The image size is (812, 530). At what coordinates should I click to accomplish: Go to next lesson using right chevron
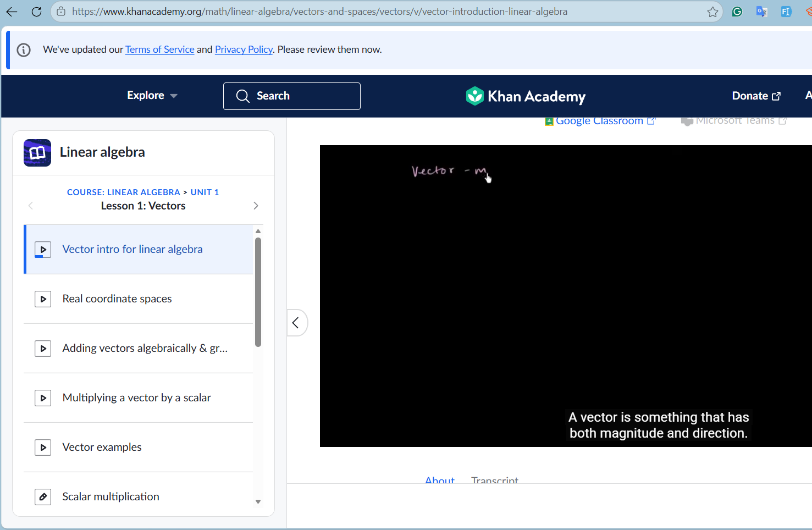(x=256, y=206)
